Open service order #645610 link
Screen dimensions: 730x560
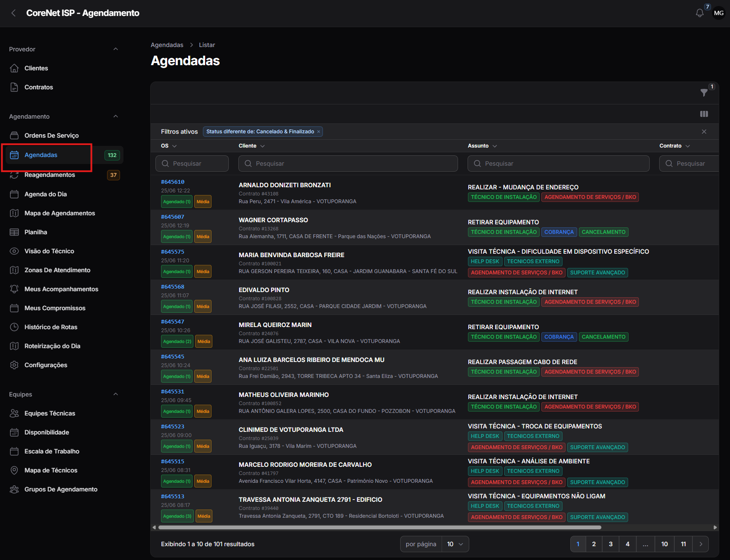[173, 182]
